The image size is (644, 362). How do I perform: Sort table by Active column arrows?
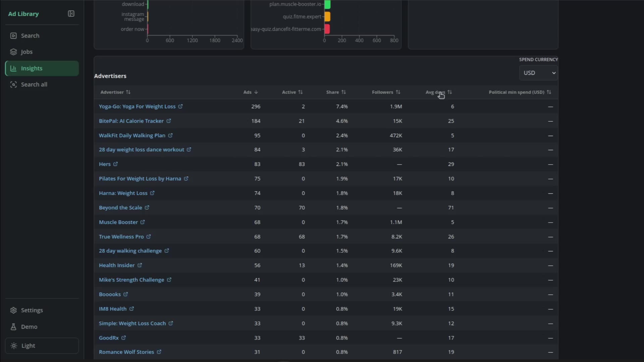pyautogui.click(x=301, y=92)
